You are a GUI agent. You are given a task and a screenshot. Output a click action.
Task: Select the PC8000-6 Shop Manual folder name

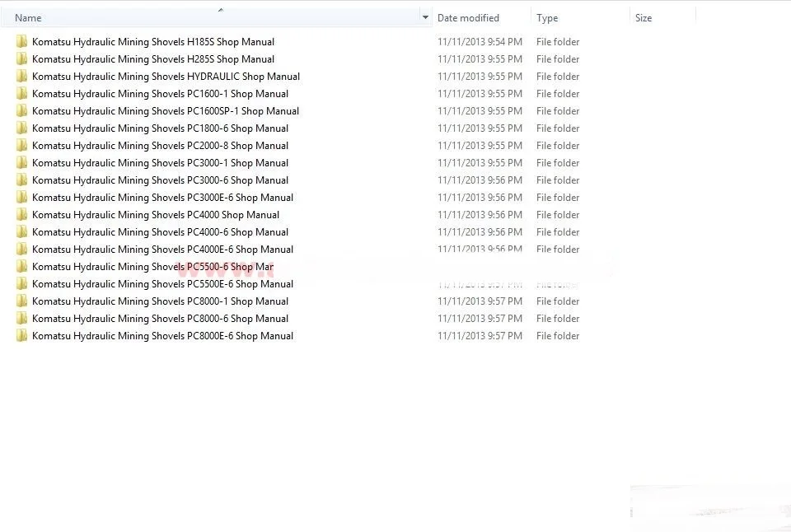161,319
